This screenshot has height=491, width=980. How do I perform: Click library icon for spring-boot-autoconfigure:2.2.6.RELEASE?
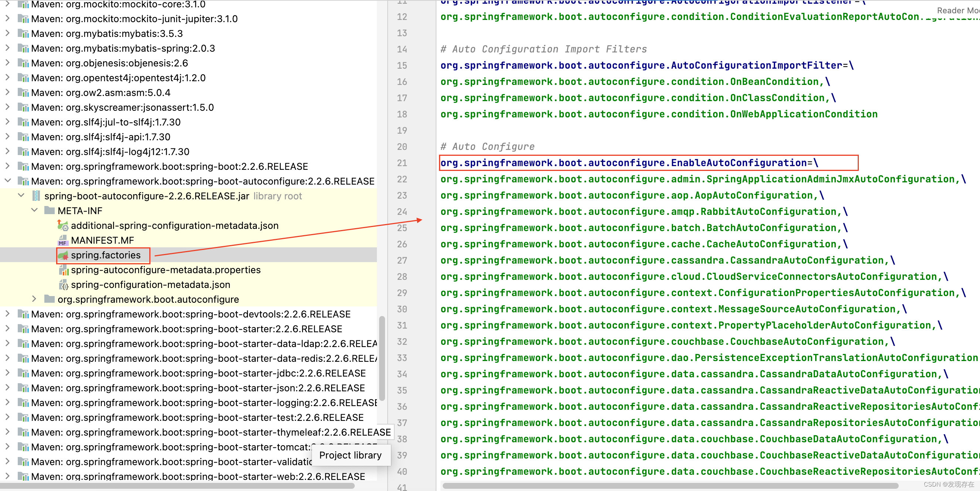coord(23,182)
